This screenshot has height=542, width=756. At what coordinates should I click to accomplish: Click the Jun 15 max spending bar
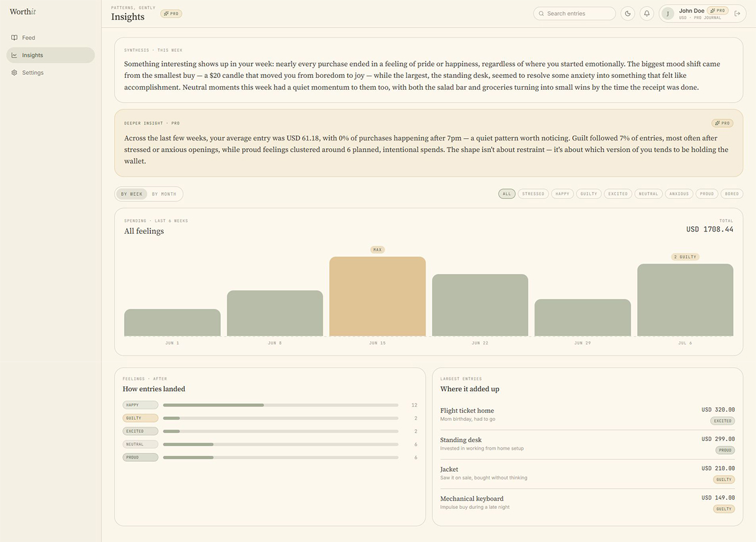coord(377,296)
